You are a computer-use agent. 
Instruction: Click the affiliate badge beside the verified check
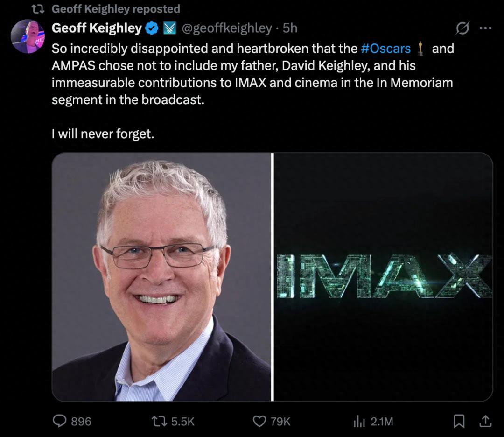(x=169, y=28)
